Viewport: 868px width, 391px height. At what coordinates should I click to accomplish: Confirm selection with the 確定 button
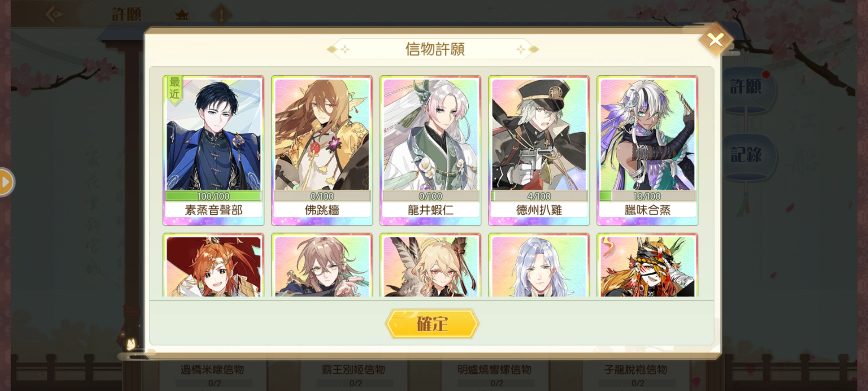[432, 324]
